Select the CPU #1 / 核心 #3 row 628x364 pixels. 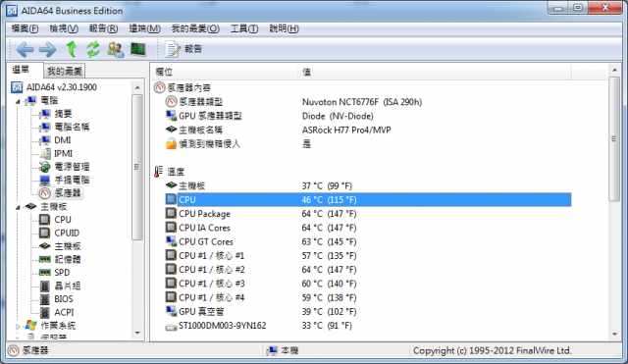click(369, 284)
